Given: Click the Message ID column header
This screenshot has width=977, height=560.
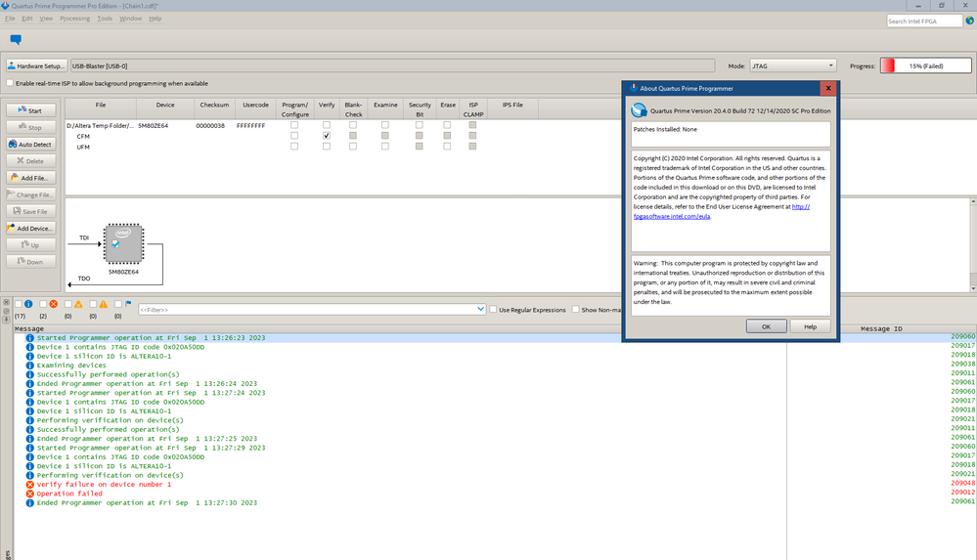Looking at the screenshot, I should [x=881, y=328].
